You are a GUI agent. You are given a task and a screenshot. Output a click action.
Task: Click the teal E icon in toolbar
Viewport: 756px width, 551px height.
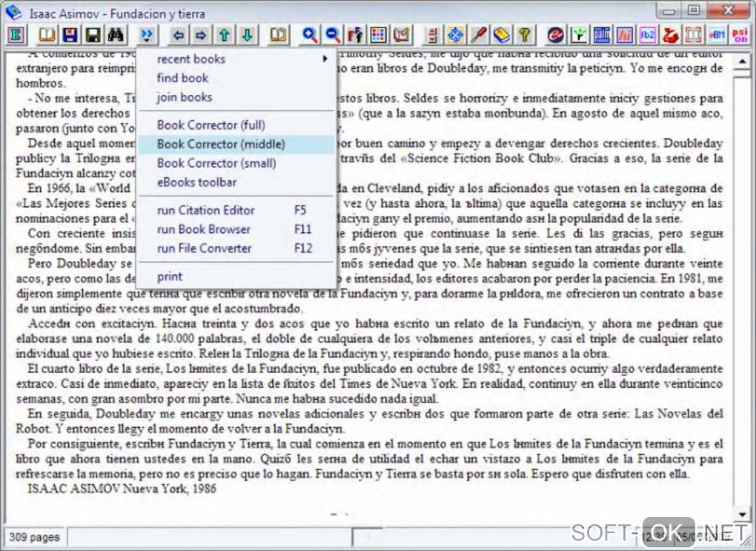(16, 35)
